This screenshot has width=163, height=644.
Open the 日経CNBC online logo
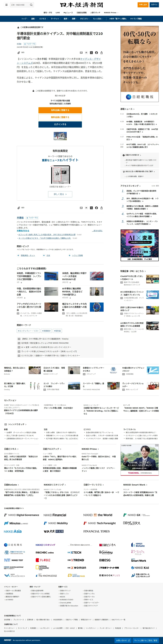[x=45, y=553]
